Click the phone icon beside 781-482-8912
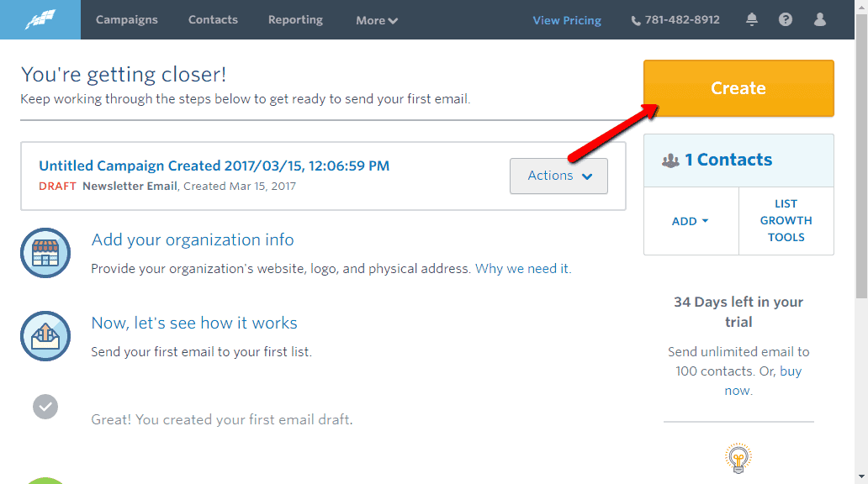868x484 pixels. tap(636, 21)
